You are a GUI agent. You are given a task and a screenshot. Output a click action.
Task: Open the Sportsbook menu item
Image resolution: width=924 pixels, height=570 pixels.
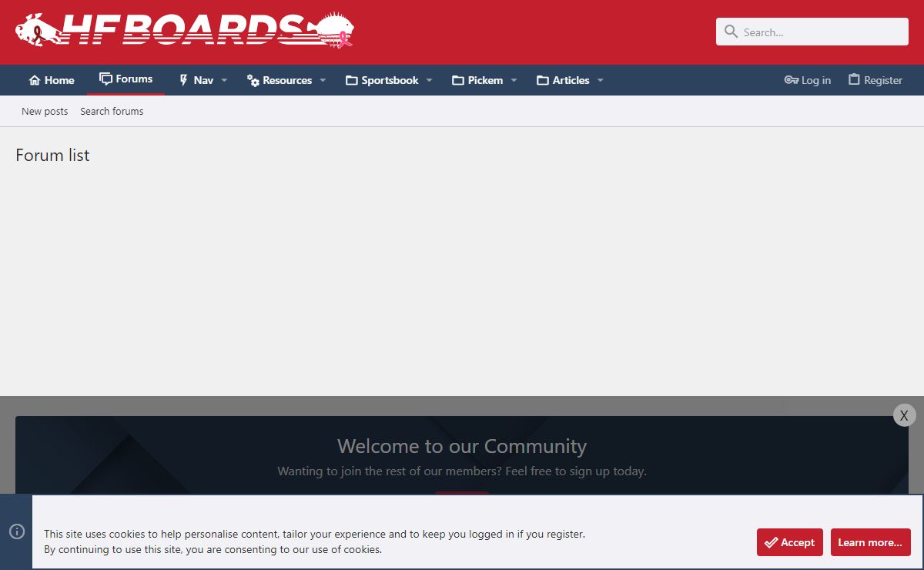[382, 80]
